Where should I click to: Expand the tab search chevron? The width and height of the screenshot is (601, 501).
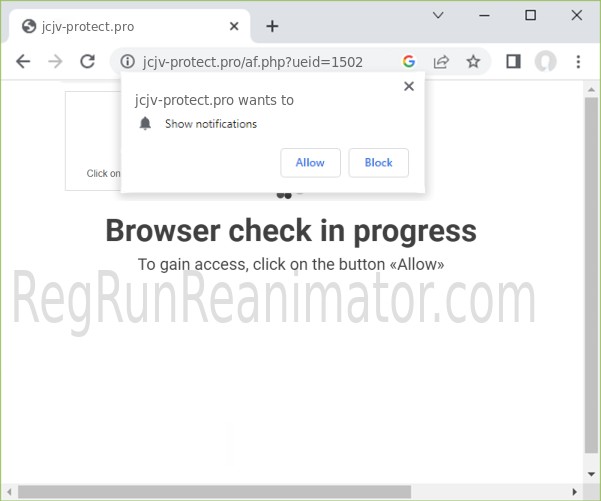pyautogui.click(x=439, y=15)
